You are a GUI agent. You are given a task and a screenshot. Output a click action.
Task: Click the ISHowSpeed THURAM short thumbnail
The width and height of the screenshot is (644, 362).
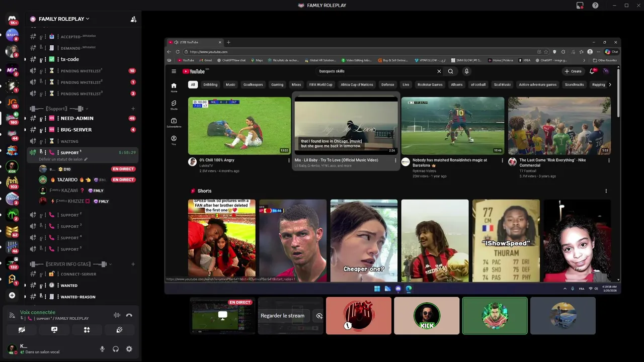pos(506,241)
